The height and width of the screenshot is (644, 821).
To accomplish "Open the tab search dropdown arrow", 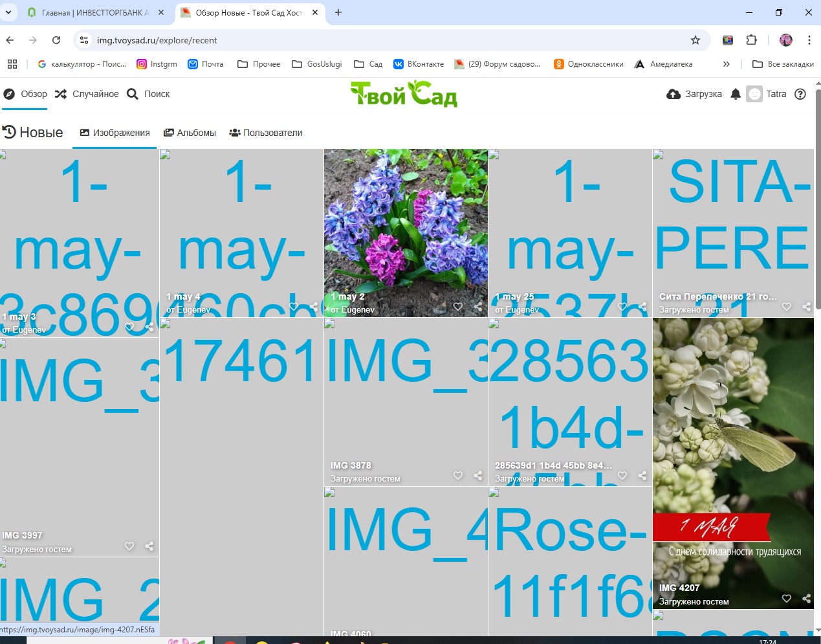I will point(8,12).
